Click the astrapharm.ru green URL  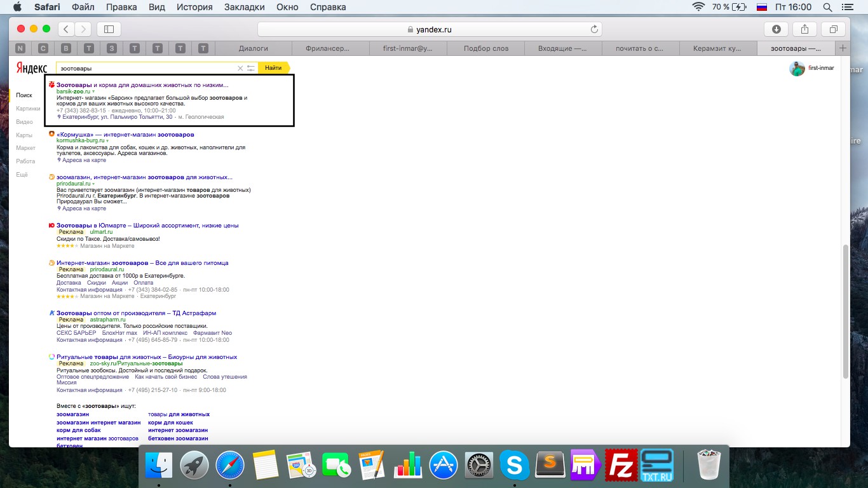pyautogui.click(x=108, y=320)
